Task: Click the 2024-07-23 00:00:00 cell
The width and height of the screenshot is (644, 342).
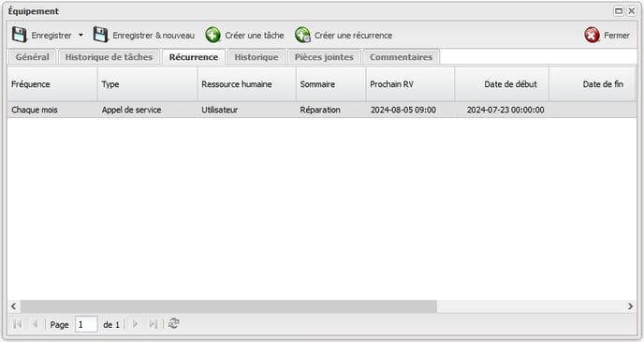Action: (x=502, y=110)
